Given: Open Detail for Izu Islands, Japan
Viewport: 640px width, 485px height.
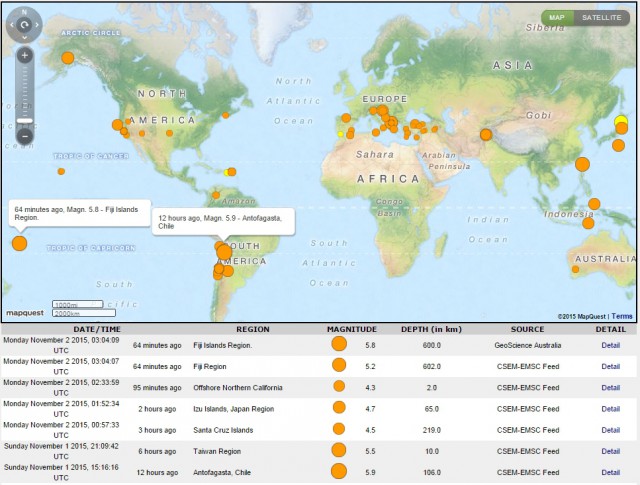Looking at the screenshot, I should [611, 409].
